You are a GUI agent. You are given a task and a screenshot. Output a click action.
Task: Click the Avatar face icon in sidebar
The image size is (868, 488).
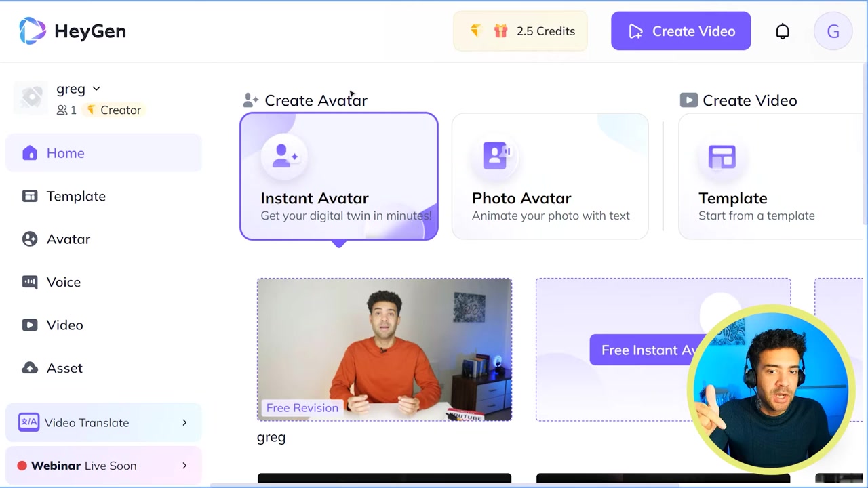[30, 239]
